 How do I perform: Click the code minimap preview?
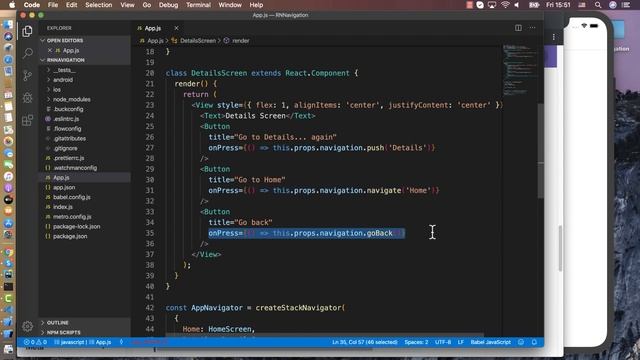coord(520,69)
